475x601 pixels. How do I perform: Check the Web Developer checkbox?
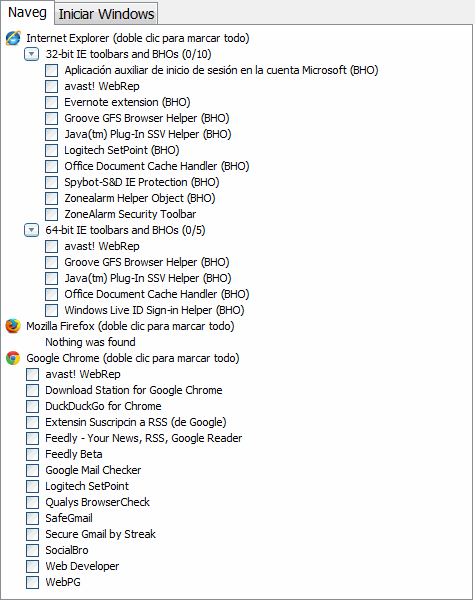pos(33,566)
